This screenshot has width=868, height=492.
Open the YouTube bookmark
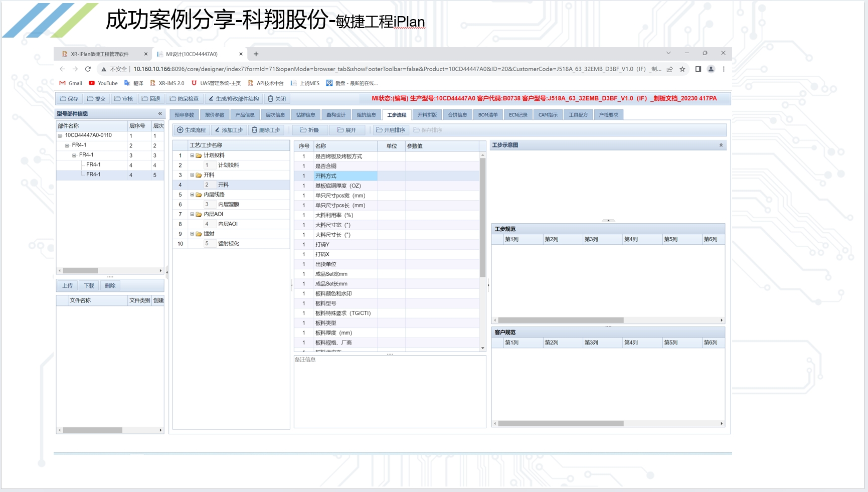(x=103, y=83)
